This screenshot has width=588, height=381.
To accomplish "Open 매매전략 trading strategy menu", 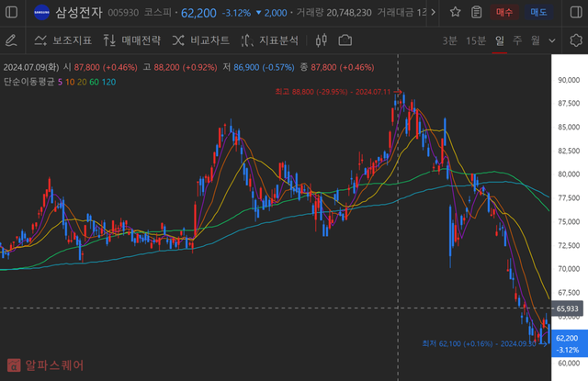I will (x=131, y=41).
